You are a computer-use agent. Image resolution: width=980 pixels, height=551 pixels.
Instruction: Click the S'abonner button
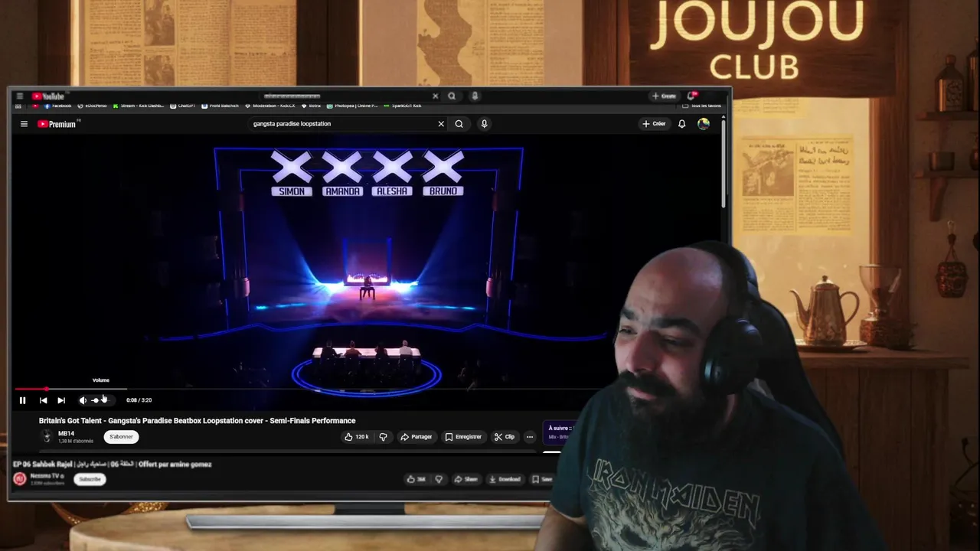[x=121, y=437]
